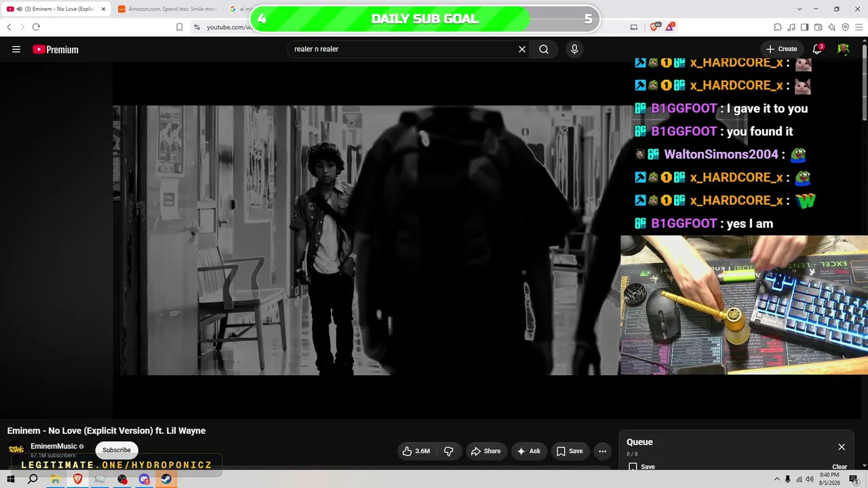Click the Create button
868x488 pixels.
(x=781, y=49)
